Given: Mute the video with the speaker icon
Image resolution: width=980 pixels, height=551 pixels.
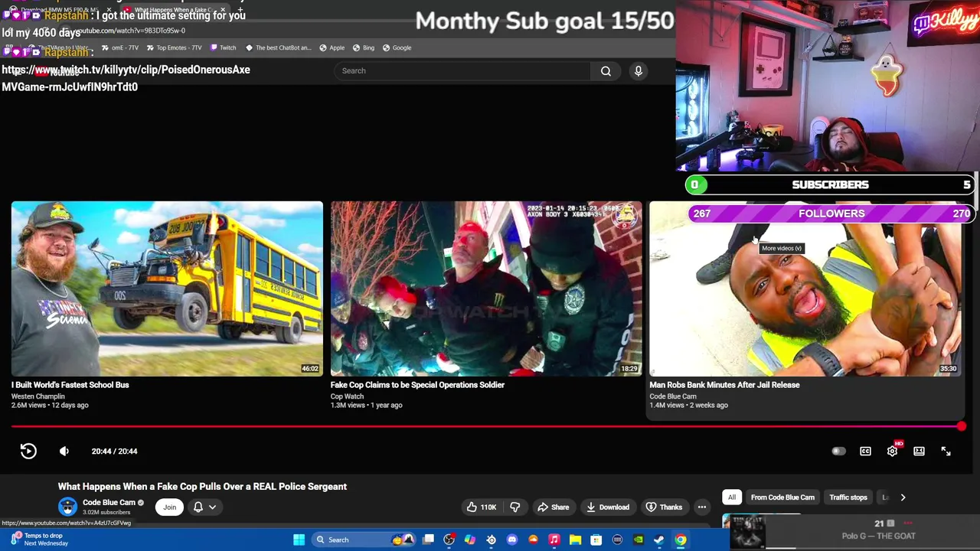Looking at the screenshot, I should click(64, 451).
